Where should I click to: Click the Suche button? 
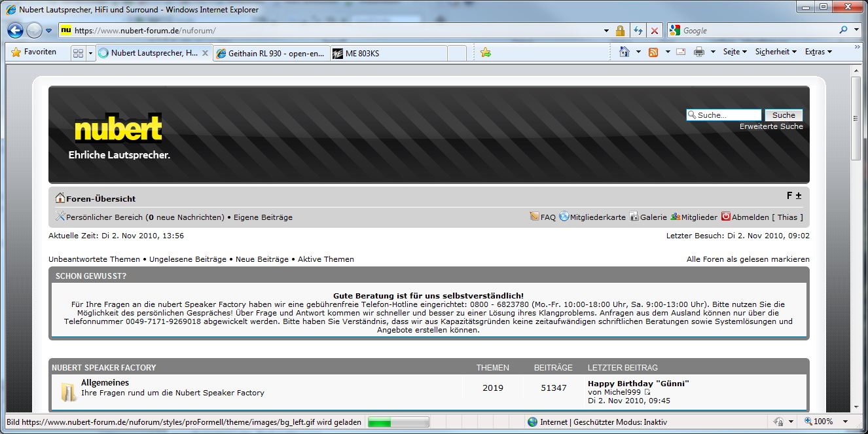coord(784,115)
